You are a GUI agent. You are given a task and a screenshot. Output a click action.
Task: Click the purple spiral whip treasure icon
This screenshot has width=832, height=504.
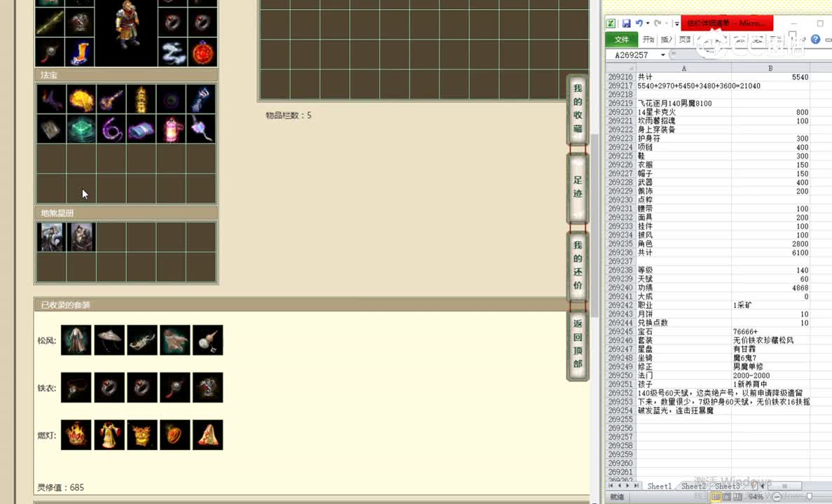[111, 129]
